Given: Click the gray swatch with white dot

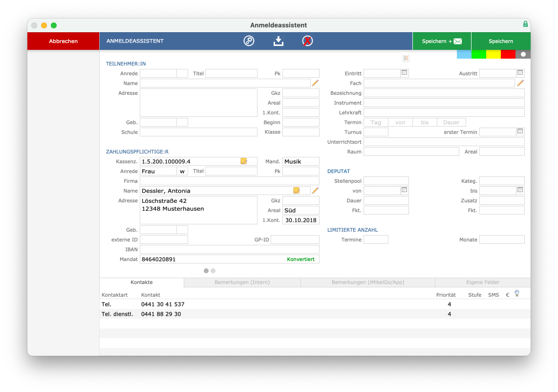Looking at the screenshot, I should pos(523,54).
